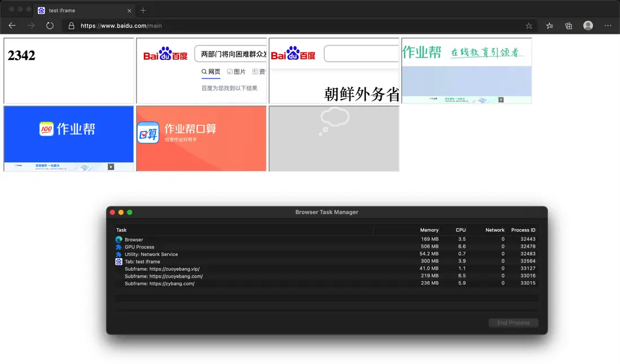The width and height of the screenshot is (620, 364).
Task: Click the Edge icon in Browser row
Action: 119,239
